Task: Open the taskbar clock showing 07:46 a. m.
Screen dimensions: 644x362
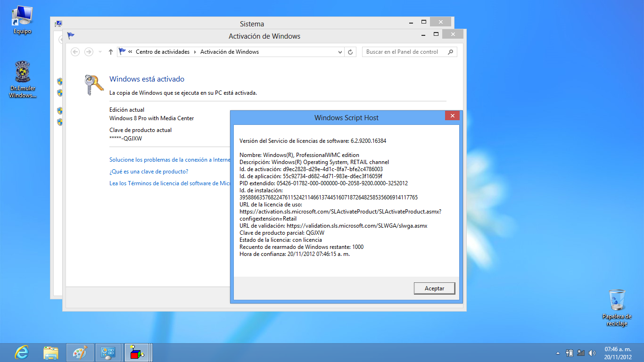Action: (x=618, y=353)
